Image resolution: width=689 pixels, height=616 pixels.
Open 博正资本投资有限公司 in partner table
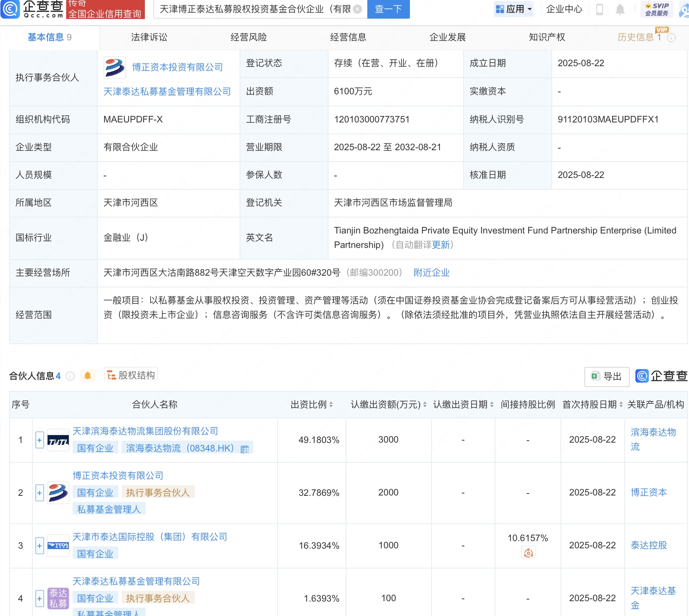coord(118,476)
